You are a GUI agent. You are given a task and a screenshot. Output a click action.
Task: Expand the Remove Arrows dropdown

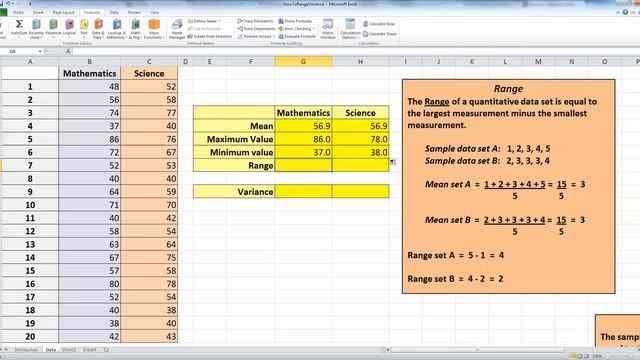[x=274, y=36]
